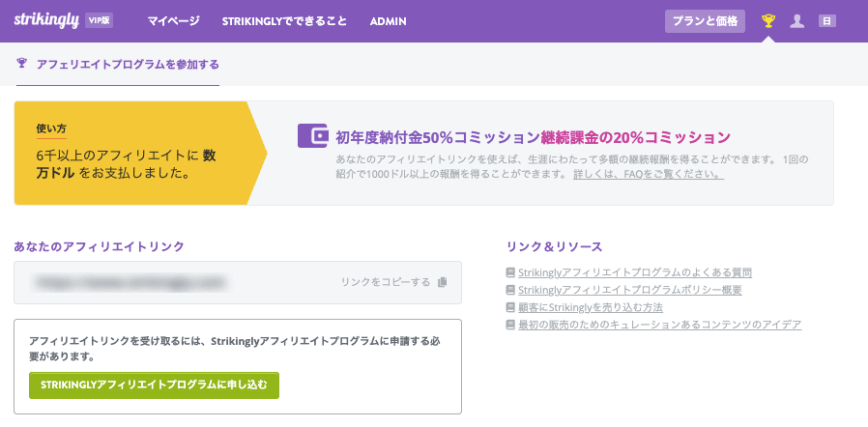
Task: Click the copy icon next to リンクをコピーする
Action: (442, 282)
